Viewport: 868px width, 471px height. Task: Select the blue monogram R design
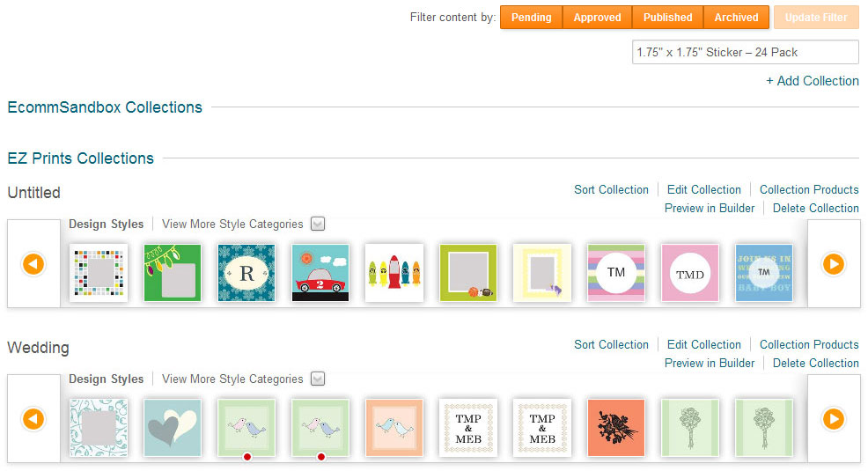[246, 273]
